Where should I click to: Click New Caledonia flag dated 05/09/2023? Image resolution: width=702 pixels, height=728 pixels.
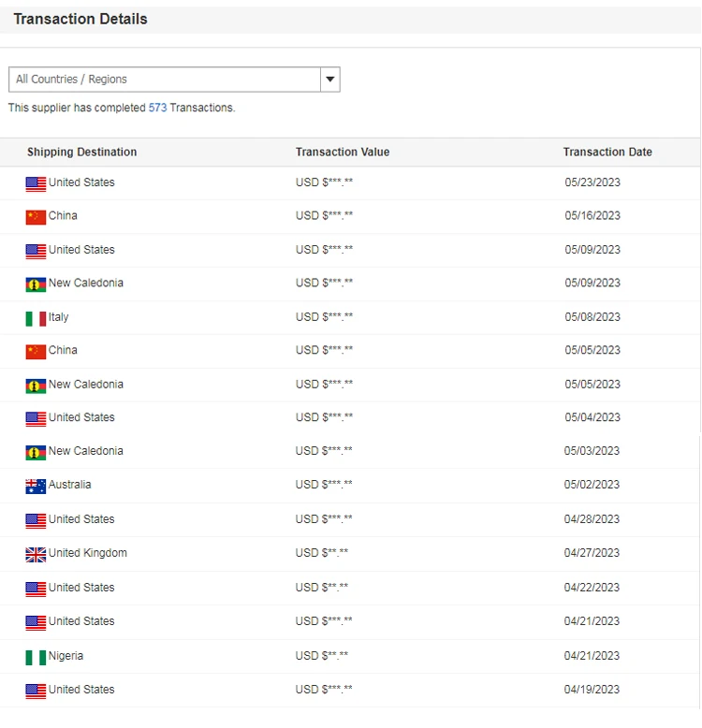point(36,284)
